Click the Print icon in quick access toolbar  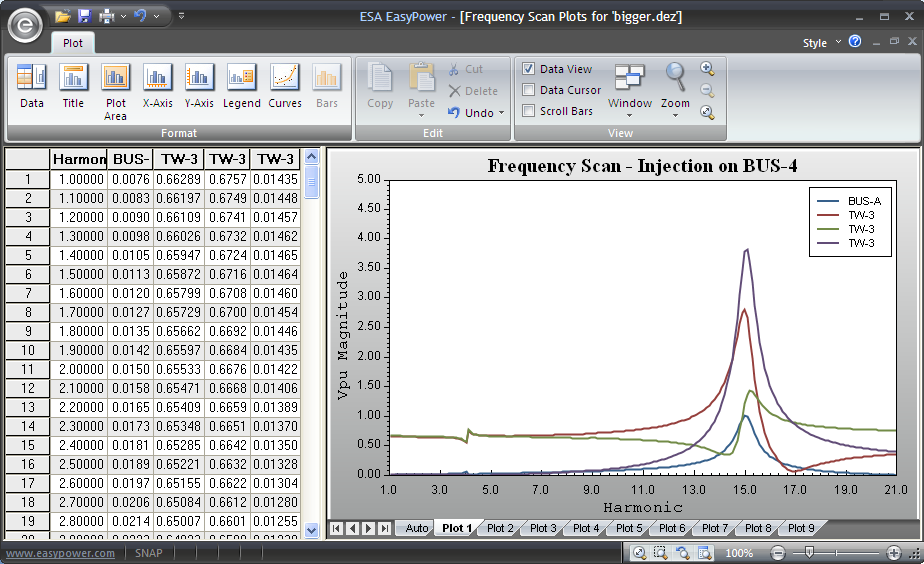[107, 16]
